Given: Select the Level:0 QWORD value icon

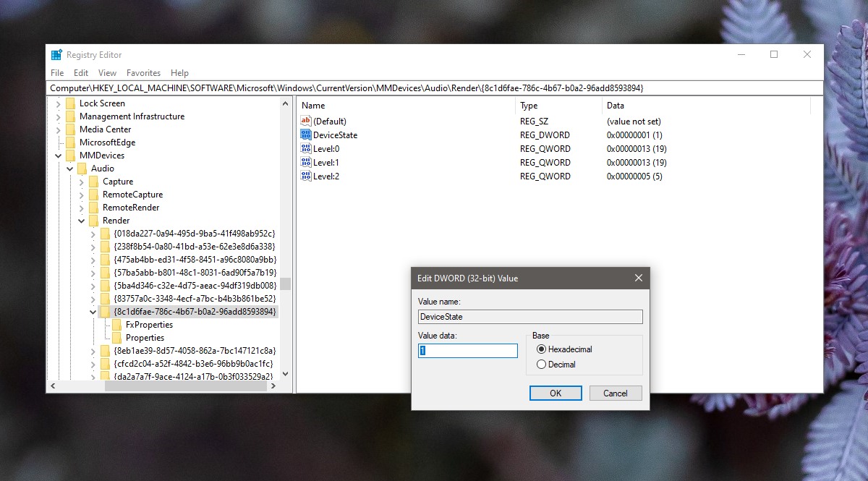Looking at the screenshot, I should click(x=305, y=148).
